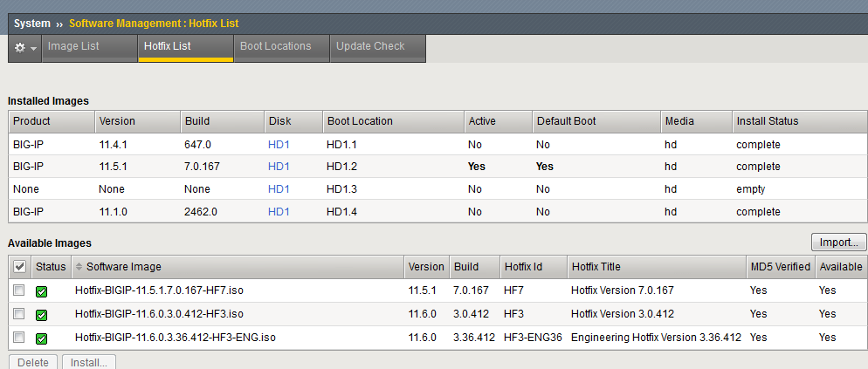Click the HD1.1 boot location cell

tap(341, 145)
